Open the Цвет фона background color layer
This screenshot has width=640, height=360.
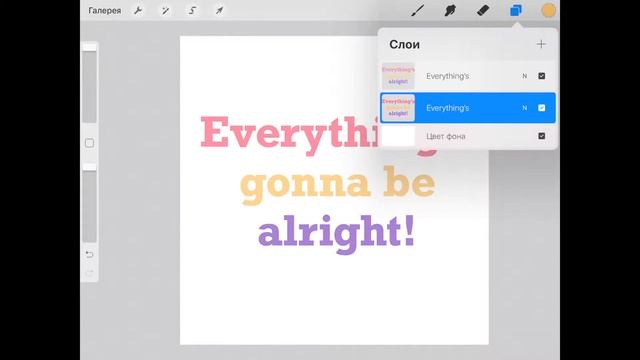(x=468, y=136)
